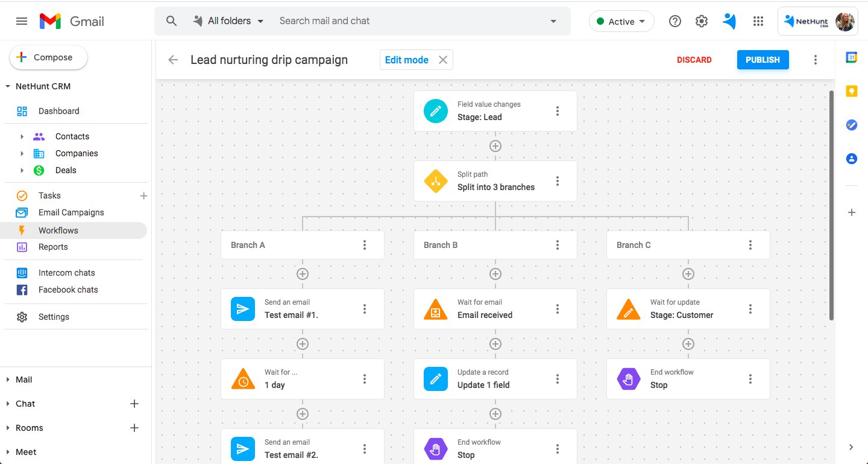Image resolution: width=868 pixels, height=464 pixels.
Task: Open Google Calendar from the side panel
Action: point(851,57)
